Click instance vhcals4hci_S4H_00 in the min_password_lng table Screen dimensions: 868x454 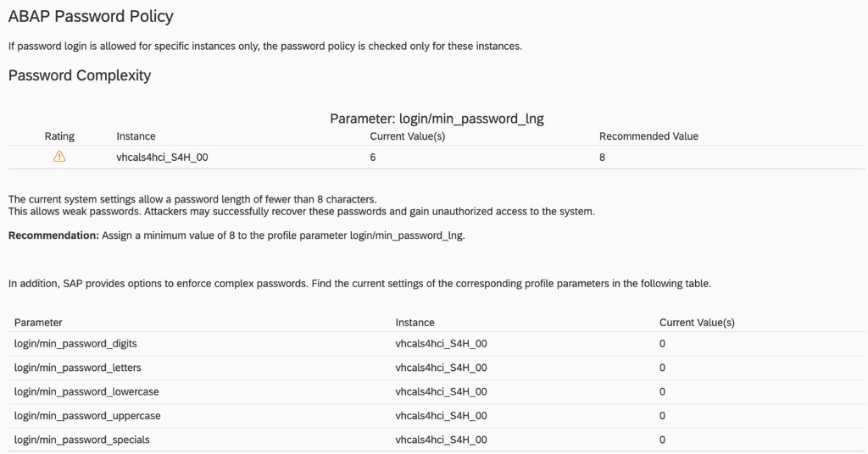click(162, 158)
